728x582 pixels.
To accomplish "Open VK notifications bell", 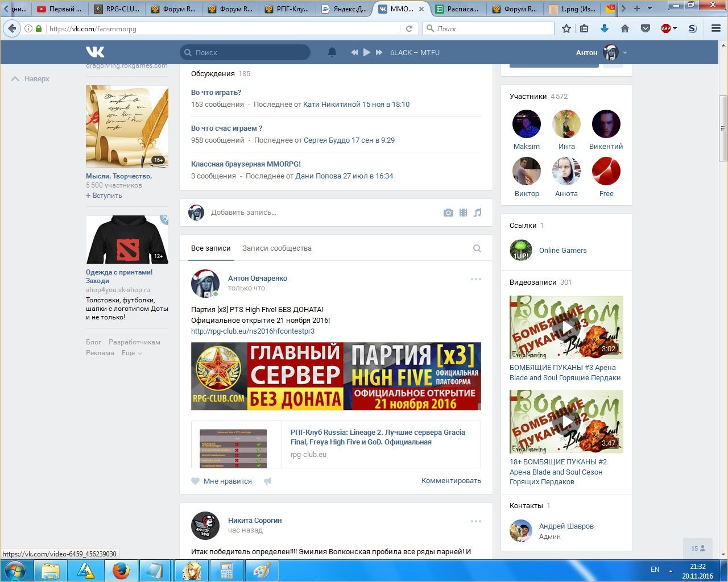I will pyautogui.click(x=332, y=52).
